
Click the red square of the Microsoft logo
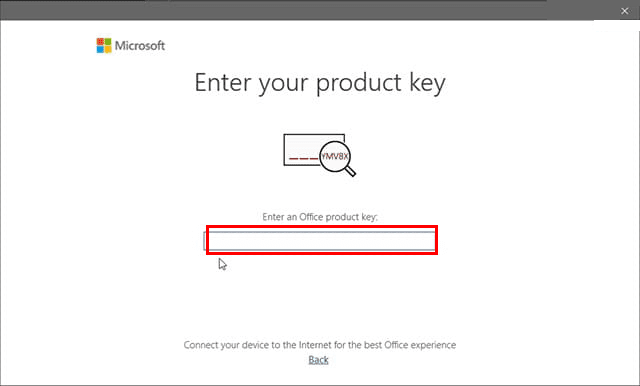pyautogui.click(x=100, y=42)
